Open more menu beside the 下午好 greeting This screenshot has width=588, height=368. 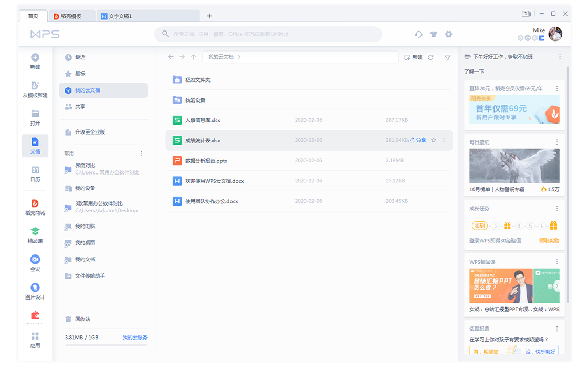click(560, 57)
